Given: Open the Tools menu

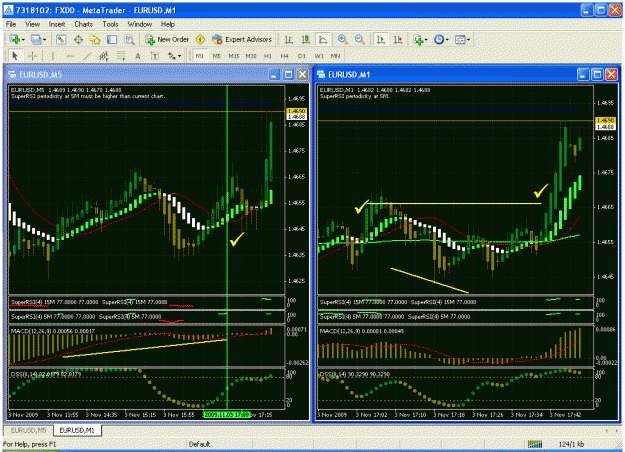Looking at the screenshot, I should click(x=110, y=24).
